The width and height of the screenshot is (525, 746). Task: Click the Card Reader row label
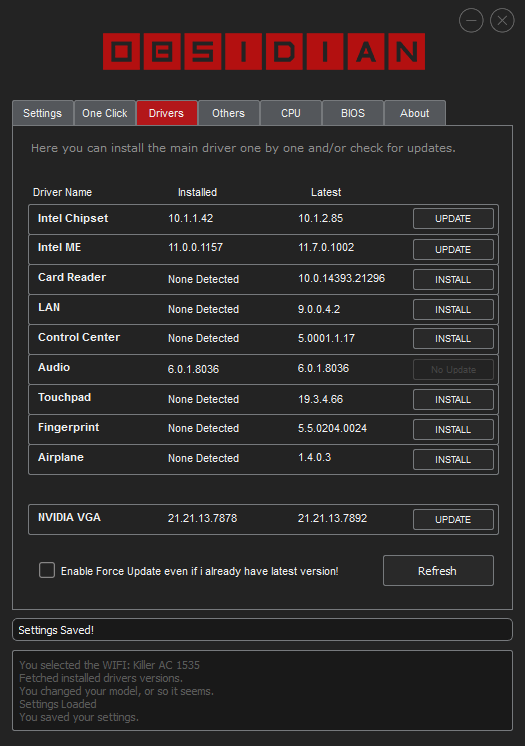(72, 277)
